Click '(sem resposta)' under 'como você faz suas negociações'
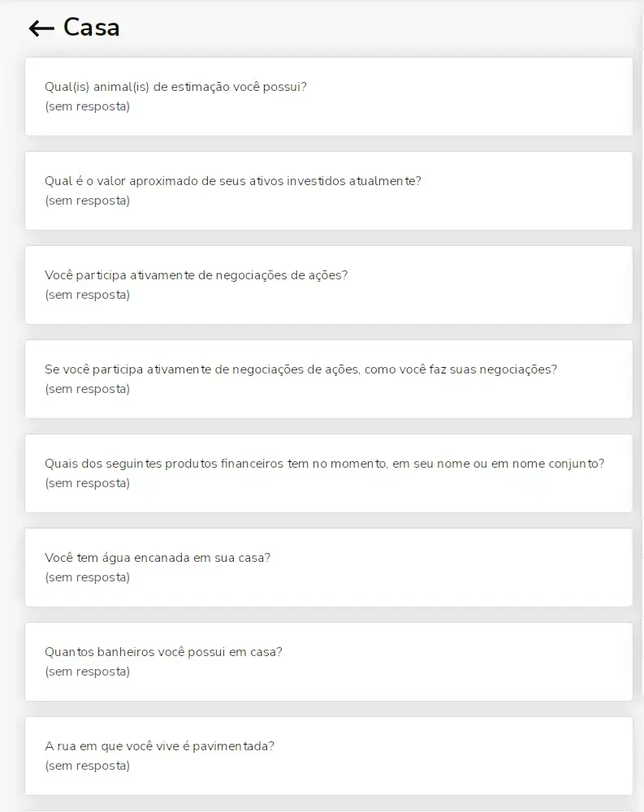This screenshot has height=812, width=644. (88, 390)
